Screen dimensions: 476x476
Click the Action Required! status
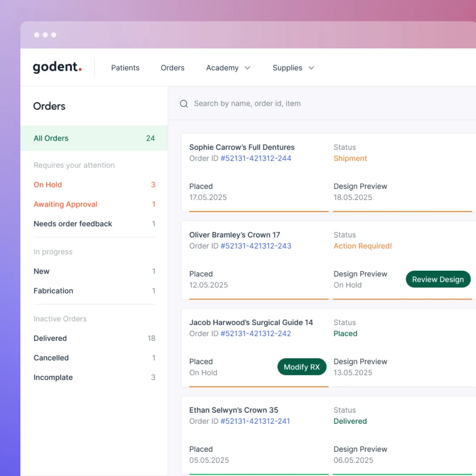[x=363, y=246]
